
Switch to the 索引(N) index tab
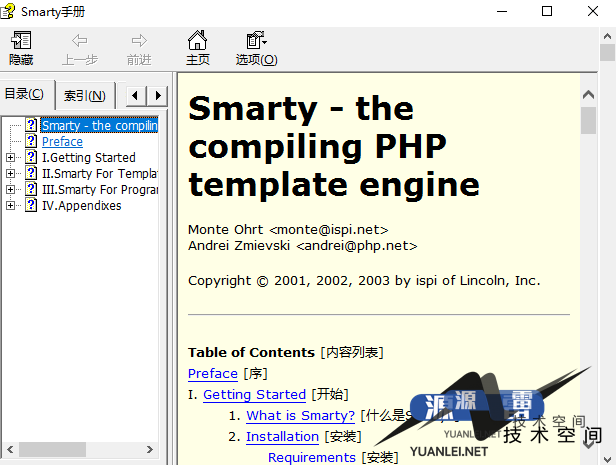coord(85,95)
